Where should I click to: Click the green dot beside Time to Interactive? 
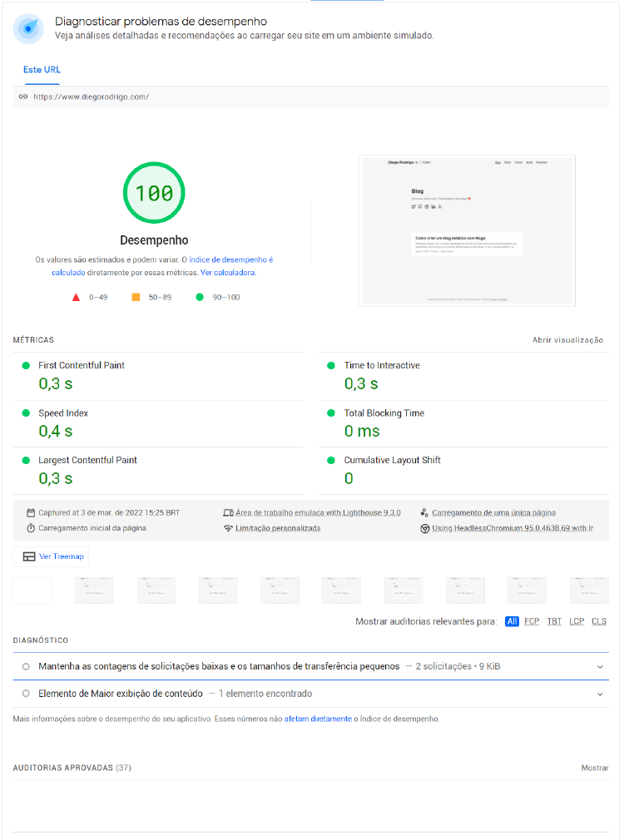(331, 365)
